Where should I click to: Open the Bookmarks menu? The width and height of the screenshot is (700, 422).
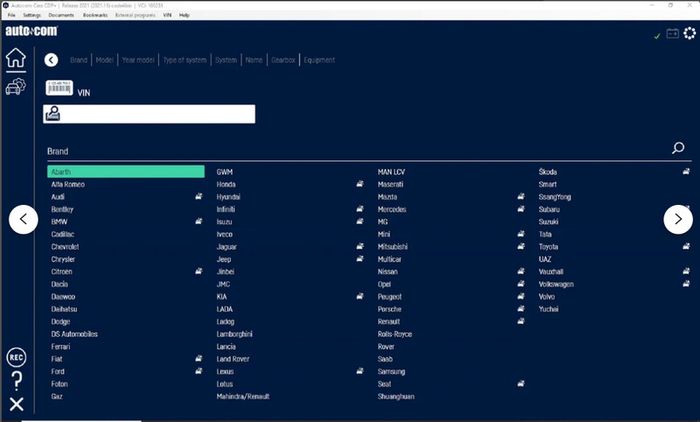point(95,15)
